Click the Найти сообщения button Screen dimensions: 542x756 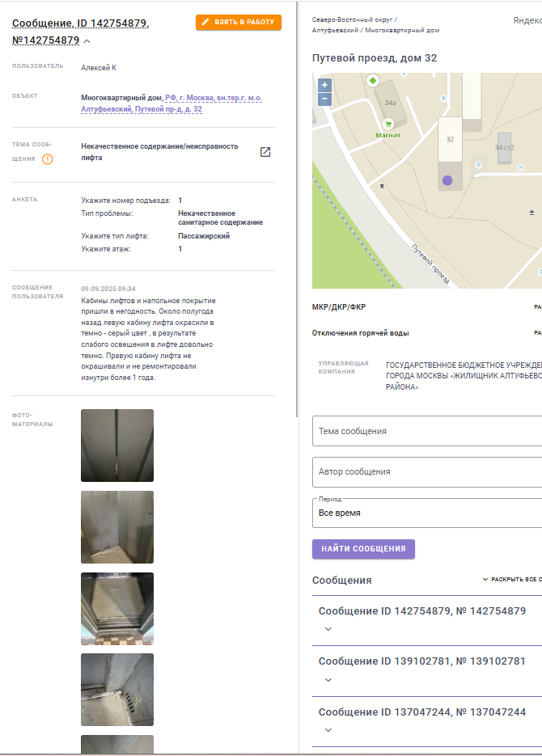(x=363, y=549)
